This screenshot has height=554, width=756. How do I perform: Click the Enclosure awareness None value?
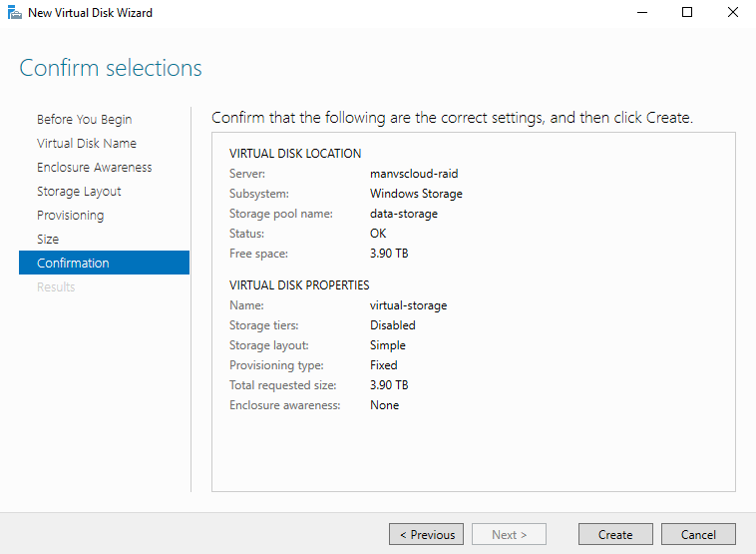[x=384, y=405]
